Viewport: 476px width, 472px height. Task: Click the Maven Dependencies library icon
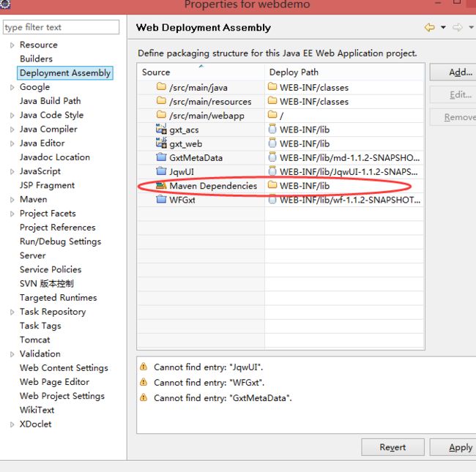(x=162, y=186)
